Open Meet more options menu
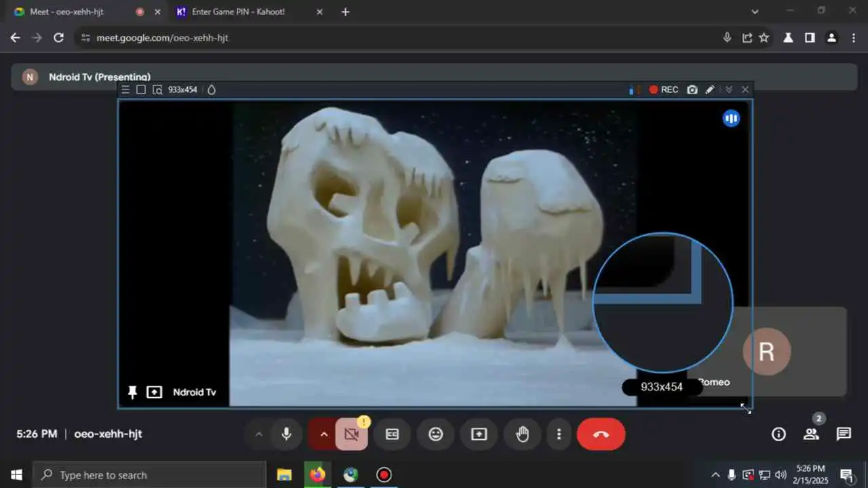The image size is (868, 488). point(559,434)
